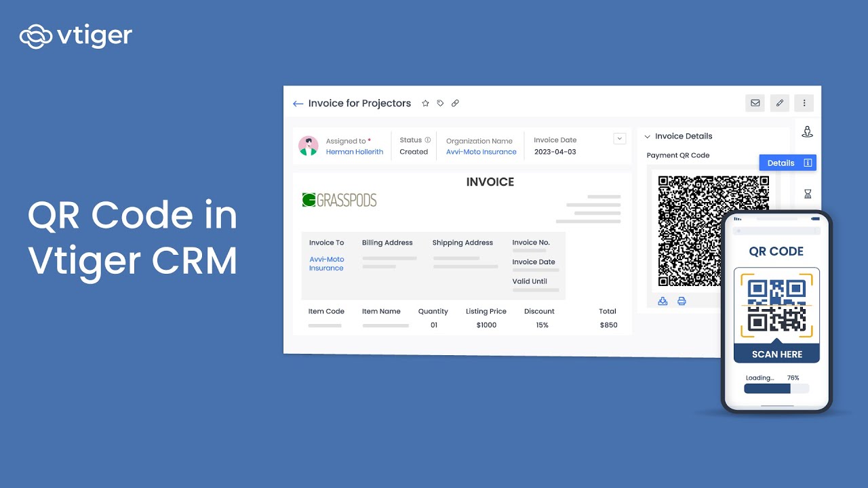868x488 pixels.
Task: Click the Billing Address label
Action: (387, 243)
